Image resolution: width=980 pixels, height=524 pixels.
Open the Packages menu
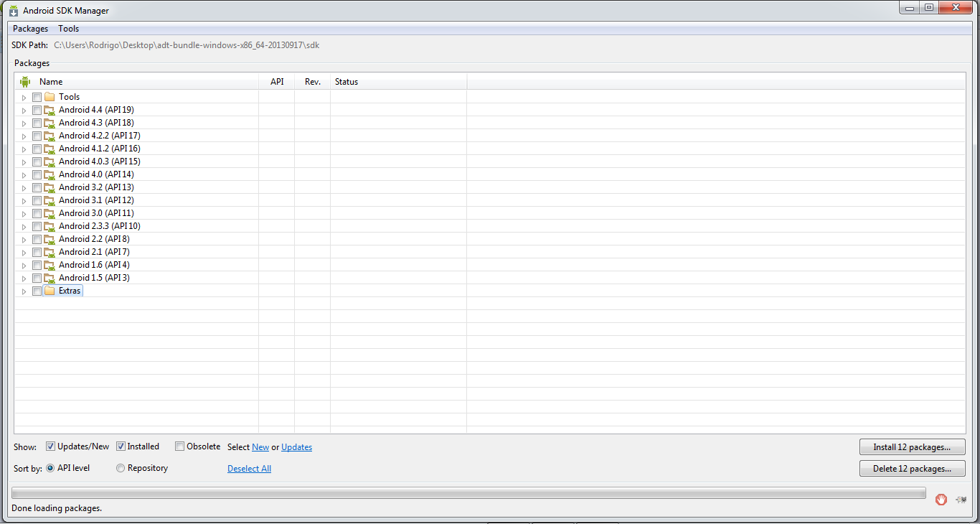[30, 29]
